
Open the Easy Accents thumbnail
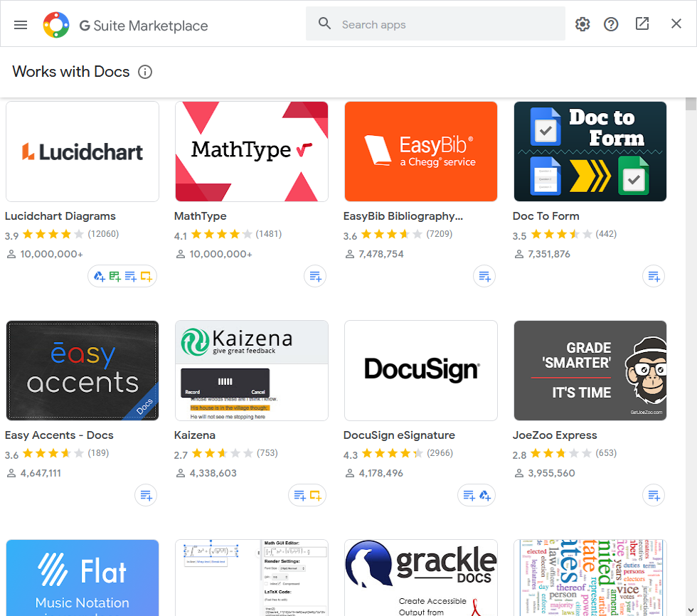tap(83, 371)
